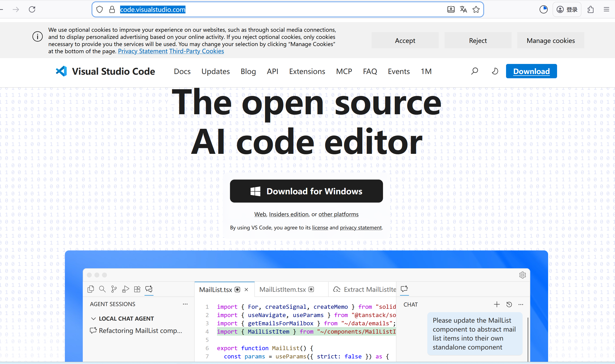Image resolution: width=615 pixels, height=364 pixels.
Task: Click the Manage cookies button
Action: [551, 40]
